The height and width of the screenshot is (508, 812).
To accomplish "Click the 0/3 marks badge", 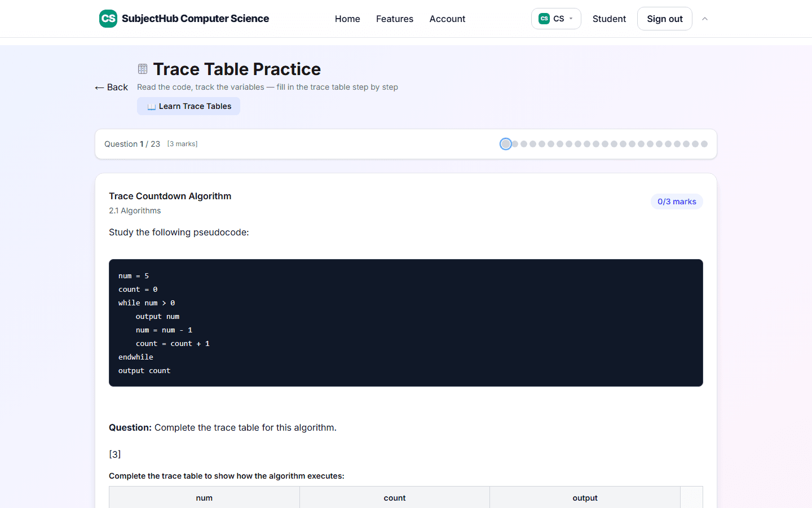I will [677, 202].
